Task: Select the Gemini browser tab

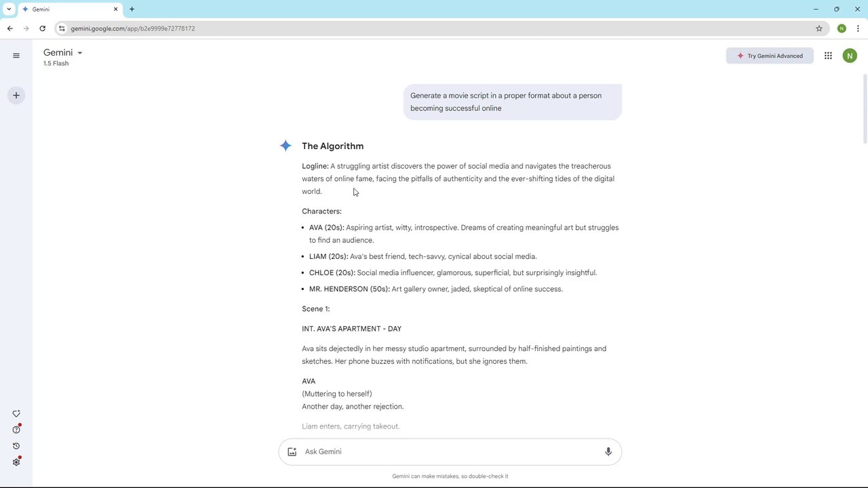Action: point(70,9)
